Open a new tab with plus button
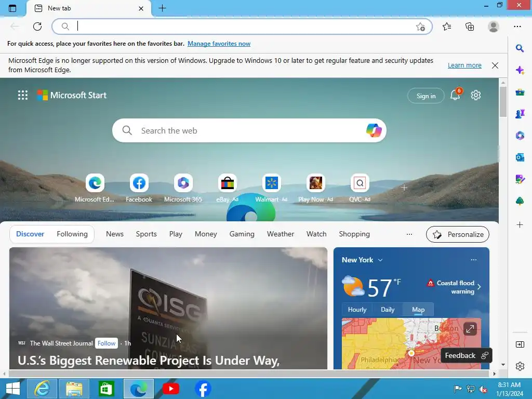Screen dimensions: 532x399 (x=163, y=8)
